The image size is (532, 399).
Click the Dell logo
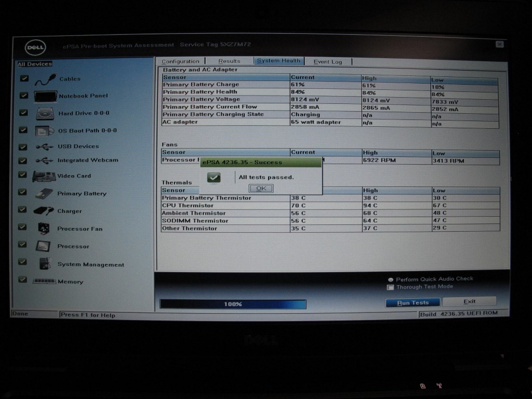(x=35, y=47)
